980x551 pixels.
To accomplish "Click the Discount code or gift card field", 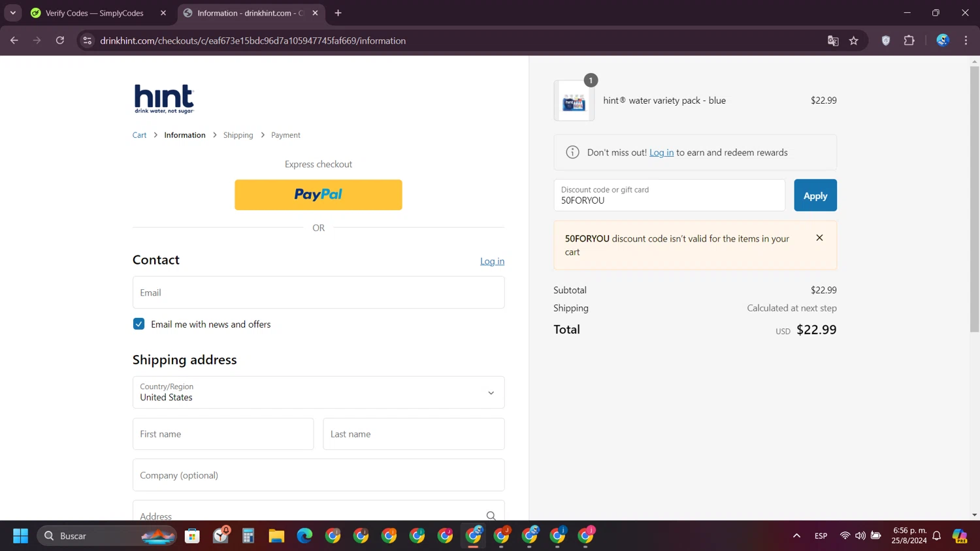I will click(669, 195).
